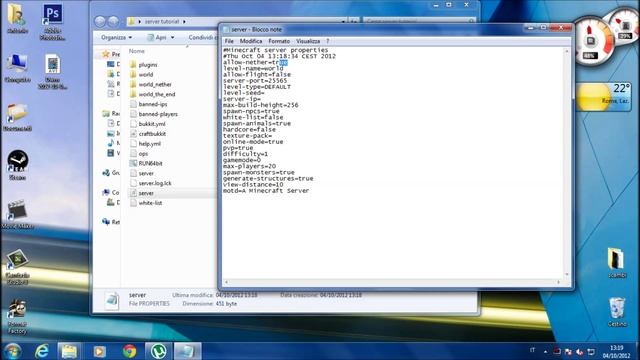Click the Condividi toolbar item in Explorer
The image size is (640, 360).
click(201, 37)
